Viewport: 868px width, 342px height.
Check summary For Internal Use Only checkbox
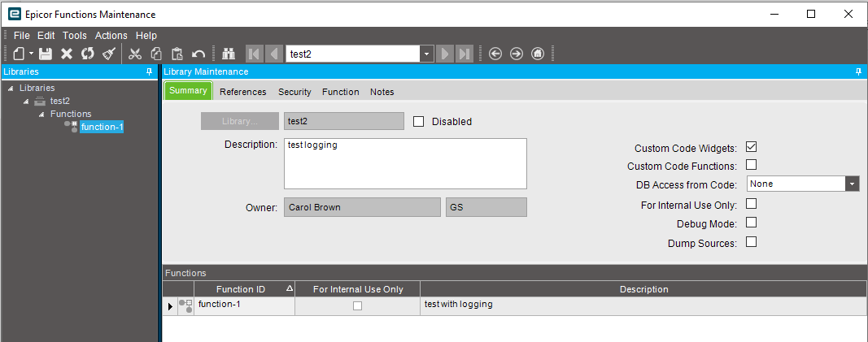[751, 205]
